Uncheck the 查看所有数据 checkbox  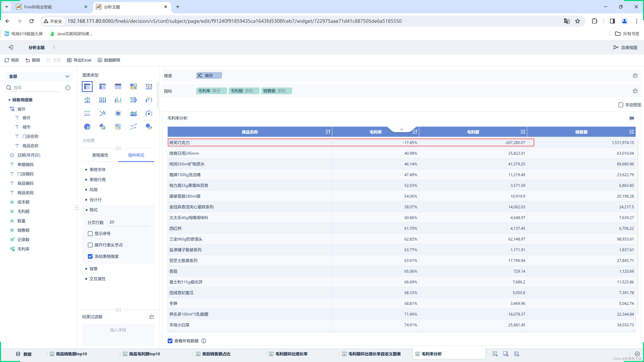click(x=170, y=341)
